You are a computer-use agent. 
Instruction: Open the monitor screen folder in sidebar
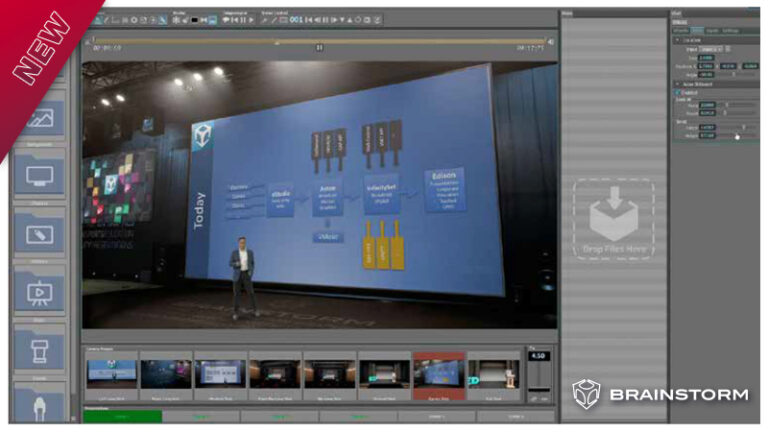point(40,175)
